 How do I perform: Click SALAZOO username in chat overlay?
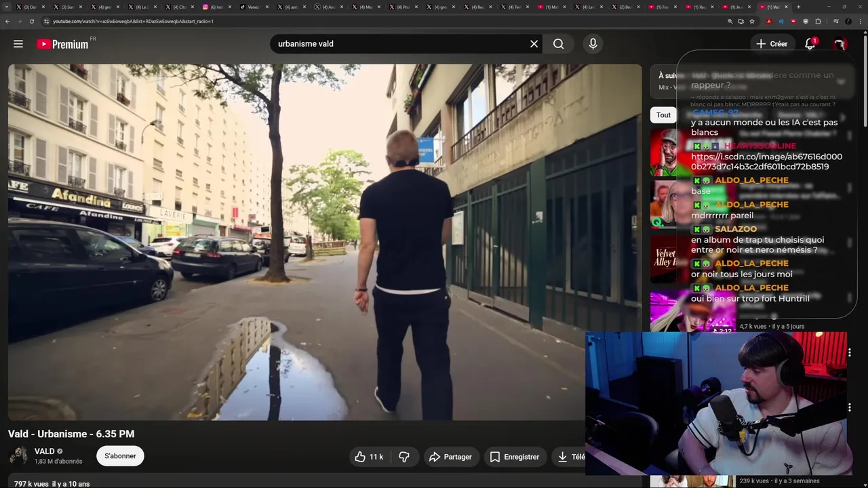736,229
